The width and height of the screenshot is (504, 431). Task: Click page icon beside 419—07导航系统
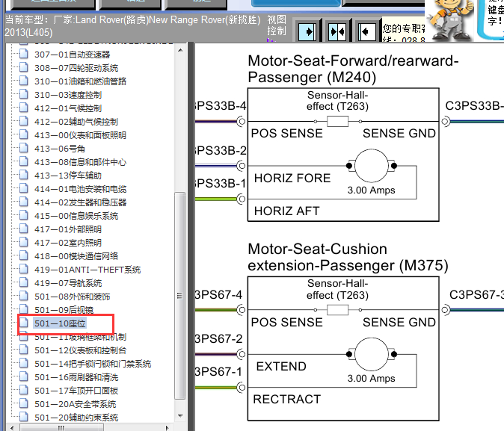tap(23, 282)
